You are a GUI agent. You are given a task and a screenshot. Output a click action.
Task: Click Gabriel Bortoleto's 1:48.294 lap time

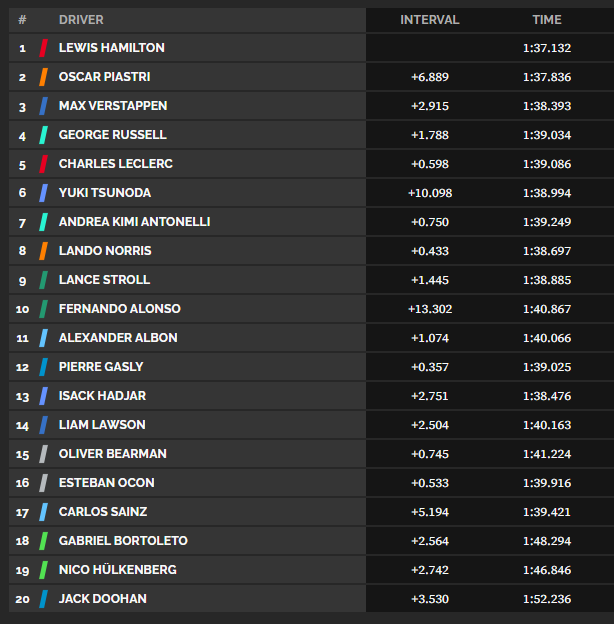tap(547, 541)
